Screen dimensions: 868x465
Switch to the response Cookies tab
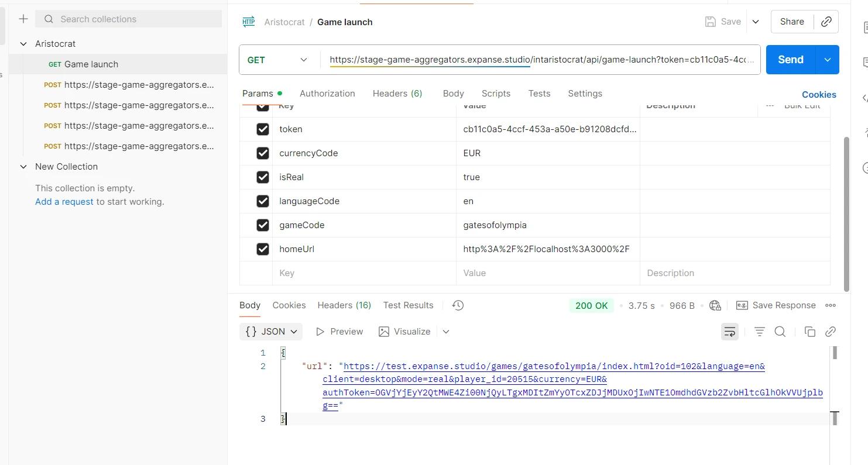[289, 305]
